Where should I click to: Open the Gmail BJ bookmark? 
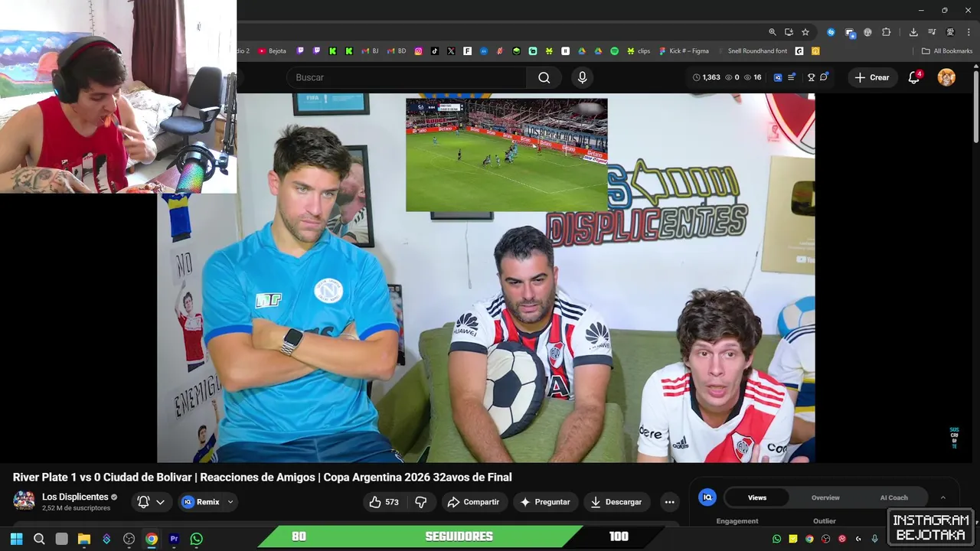coord(370,51)
